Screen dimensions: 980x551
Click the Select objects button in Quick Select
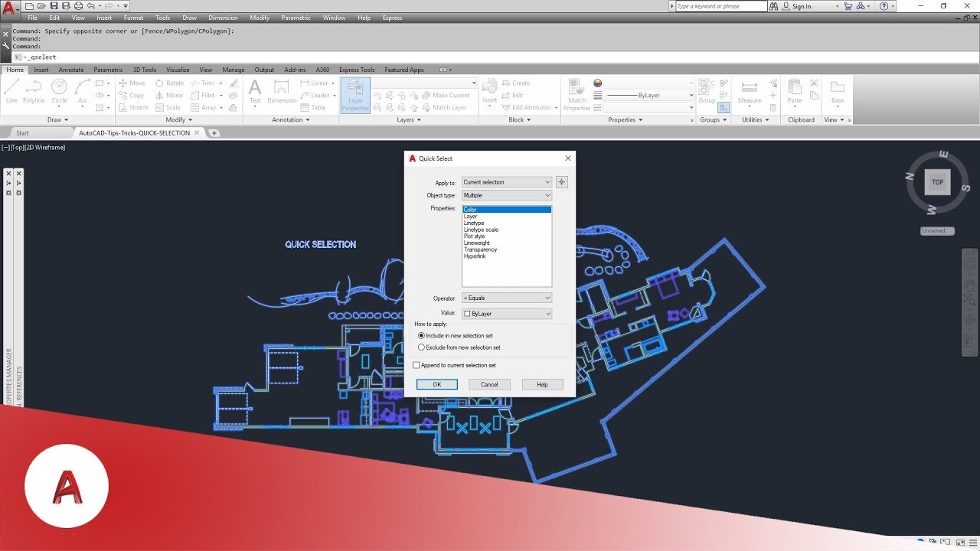pos(562,182)
